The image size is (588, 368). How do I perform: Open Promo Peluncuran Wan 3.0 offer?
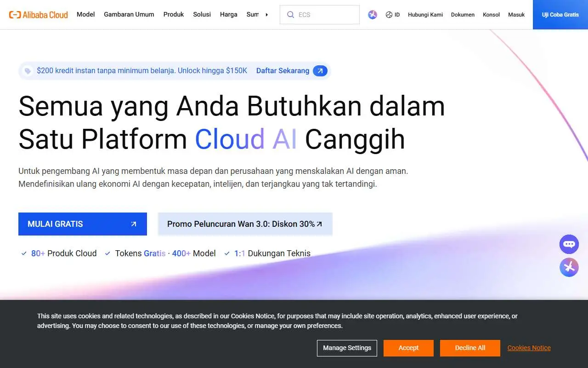pyautogui.click(x=245, y=224)
